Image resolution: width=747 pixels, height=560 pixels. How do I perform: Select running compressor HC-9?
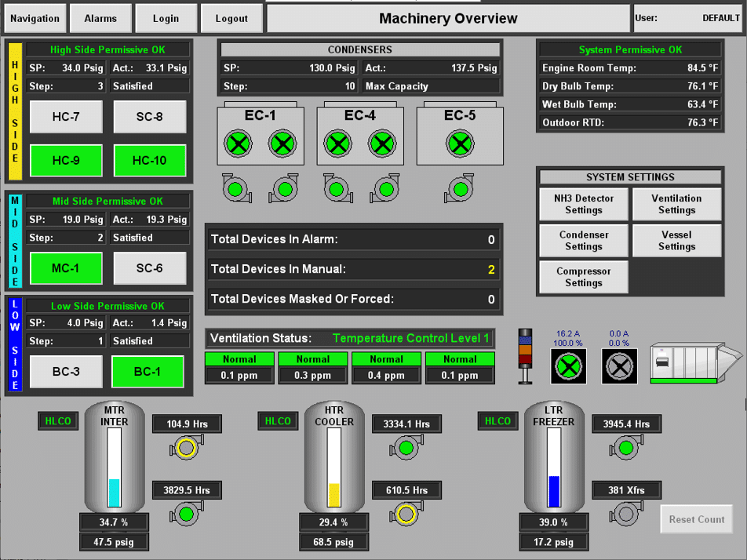tap(66, 161)
